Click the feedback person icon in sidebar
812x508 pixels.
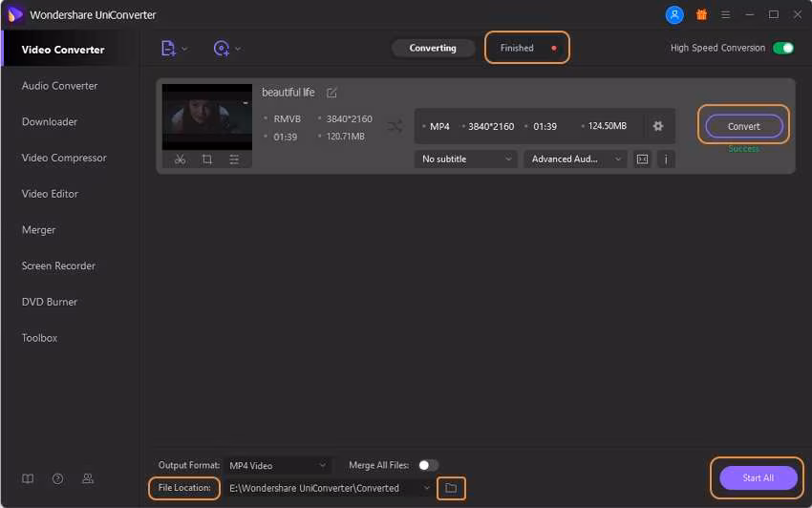tap(88, 479)
